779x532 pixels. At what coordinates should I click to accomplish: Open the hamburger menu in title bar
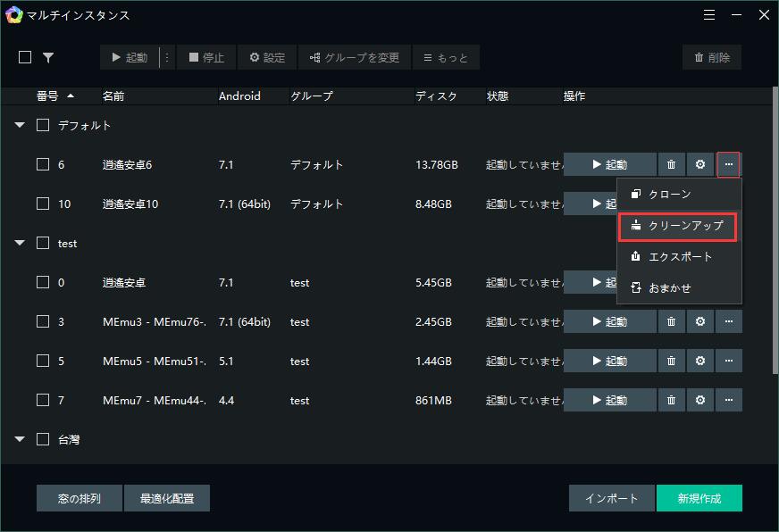(709, 15)
